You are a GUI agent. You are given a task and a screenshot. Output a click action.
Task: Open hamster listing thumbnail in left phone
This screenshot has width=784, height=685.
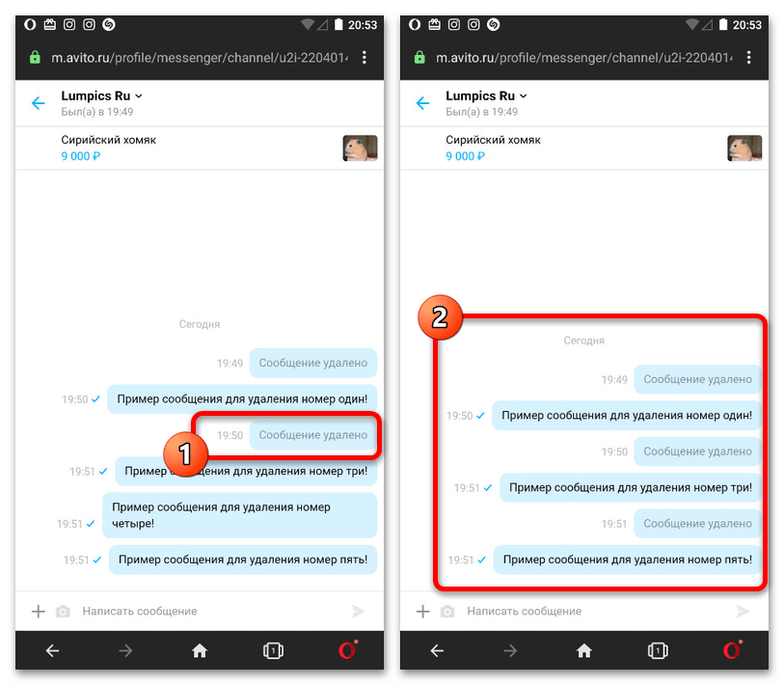tap(360, 149)
